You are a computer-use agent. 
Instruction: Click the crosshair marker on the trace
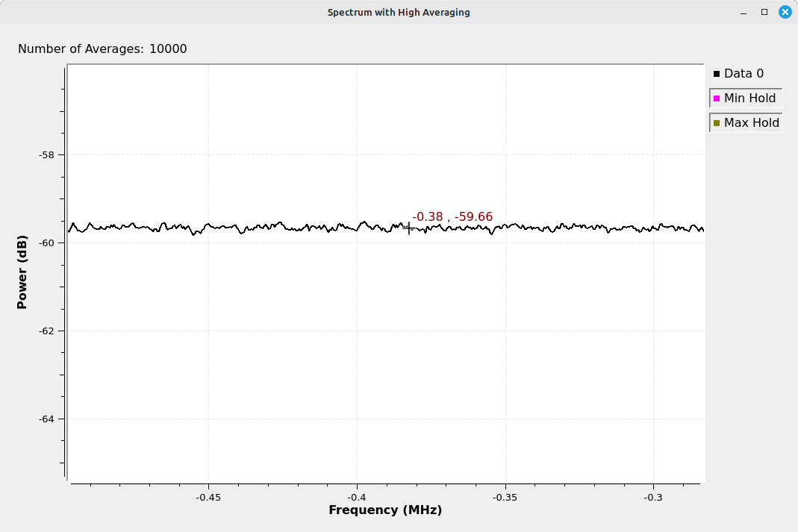408,228
